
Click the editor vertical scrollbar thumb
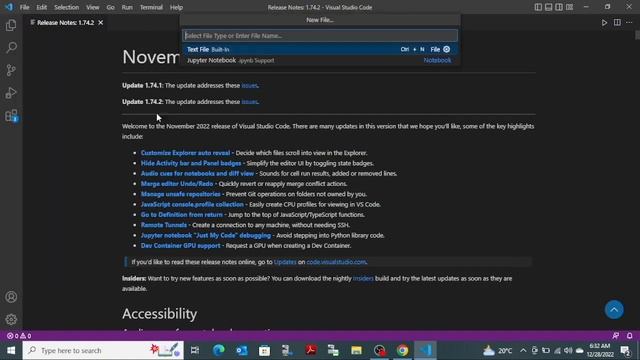637,35
